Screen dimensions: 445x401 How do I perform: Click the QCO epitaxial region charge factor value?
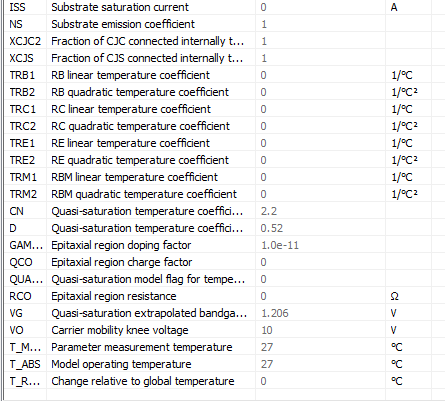(320, 262)
